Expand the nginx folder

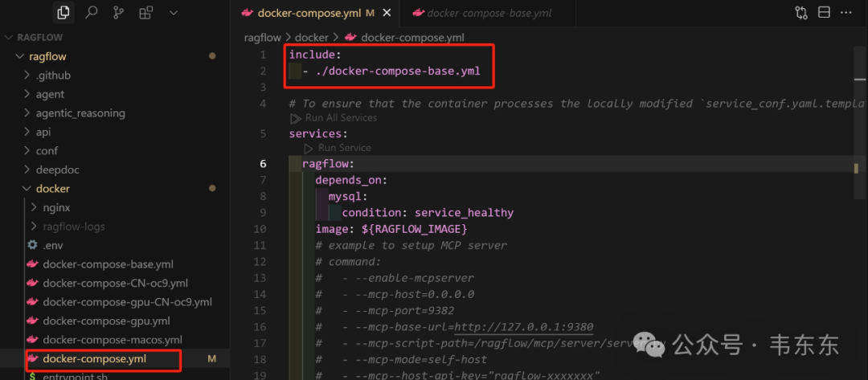(56, 207)
